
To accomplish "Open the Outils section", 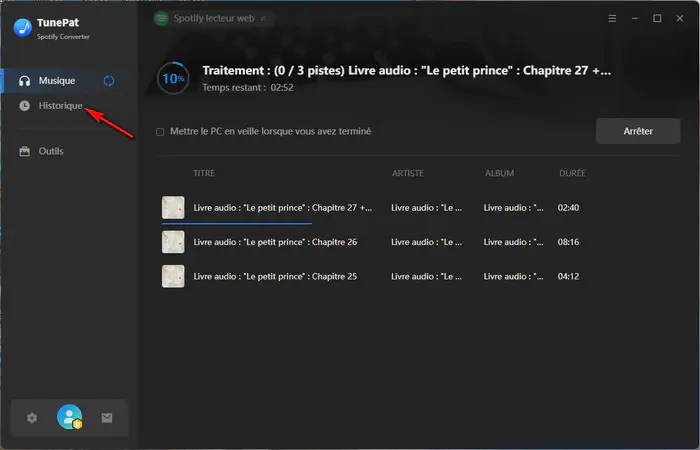I will click(x=50, y=151).
